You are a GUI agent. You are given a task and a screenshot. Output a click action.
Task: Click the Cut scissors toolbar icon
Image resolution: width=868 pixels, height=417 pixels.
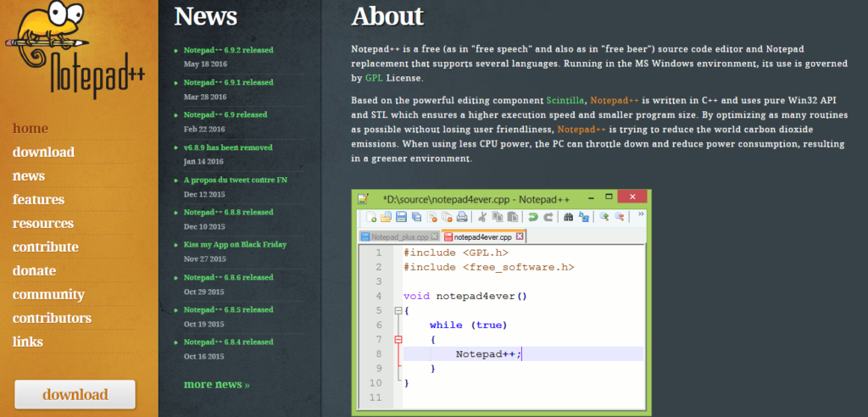tap(482, 216)
